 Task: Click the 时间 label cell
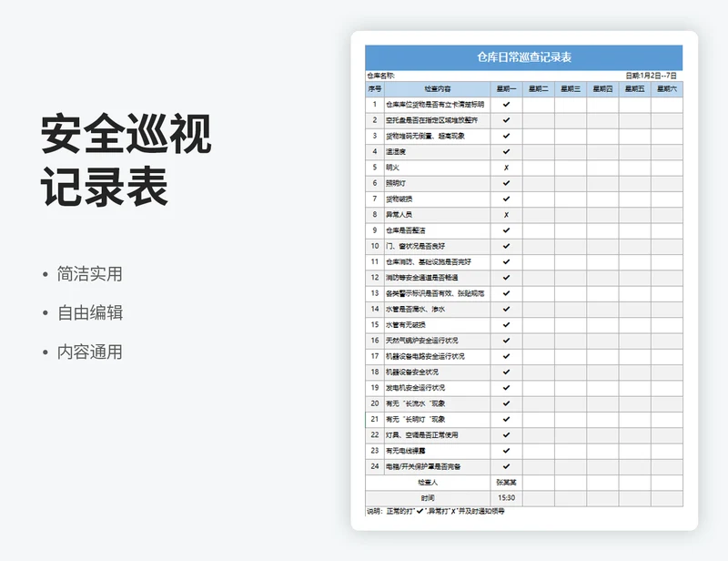tap(428, 498)
